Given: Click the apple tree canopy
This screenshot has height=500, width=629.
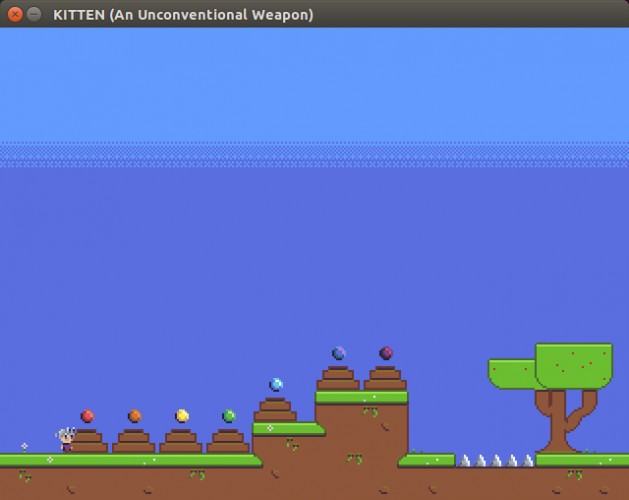Looking at the screenshot, I should [550, 366].
